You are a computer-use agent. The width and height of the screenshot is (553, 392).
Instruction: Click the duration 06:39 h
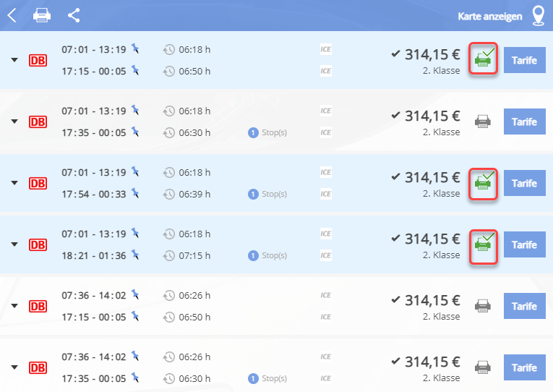point(194,194)
